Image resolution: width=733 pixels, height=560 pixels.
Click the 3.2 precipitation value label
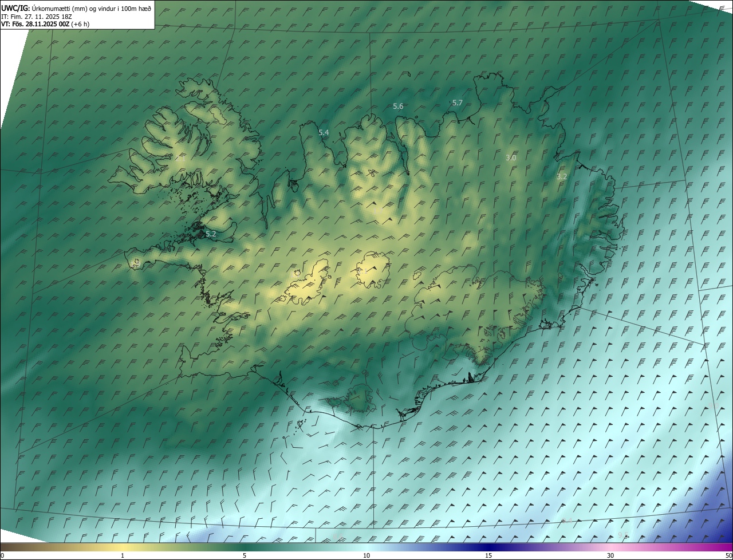pos(562,177)
